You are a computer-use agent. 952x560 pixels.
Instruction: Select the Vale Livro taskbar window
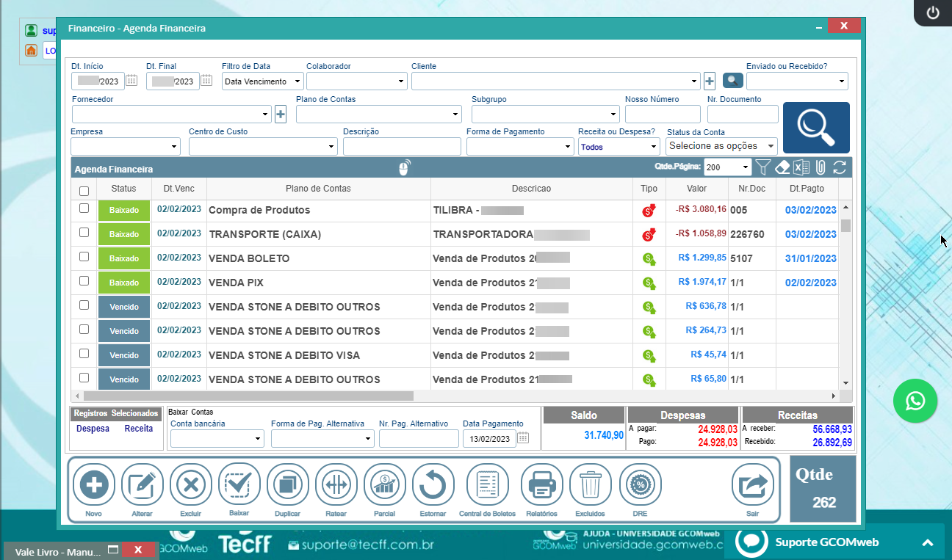(x=59, y=550)
